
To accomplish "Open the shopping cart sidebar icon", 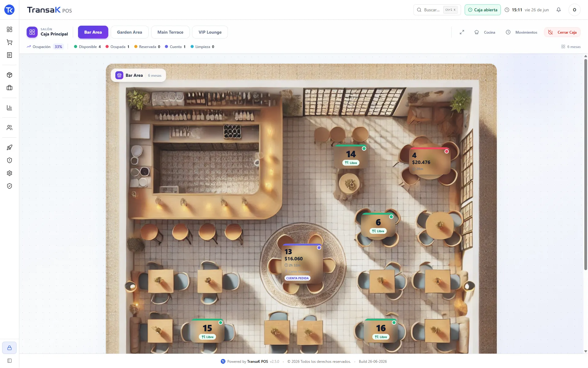I will coord(9,42).
